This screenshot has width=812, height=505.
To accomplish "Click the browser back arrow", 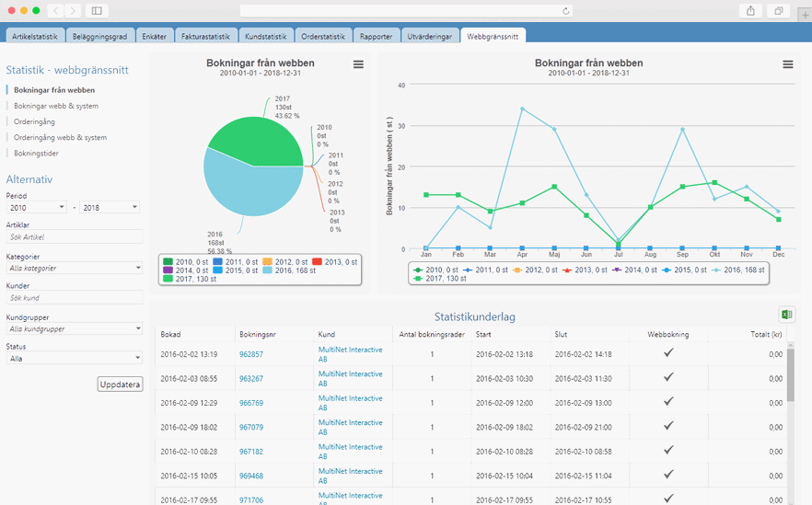I will (55, 11).
